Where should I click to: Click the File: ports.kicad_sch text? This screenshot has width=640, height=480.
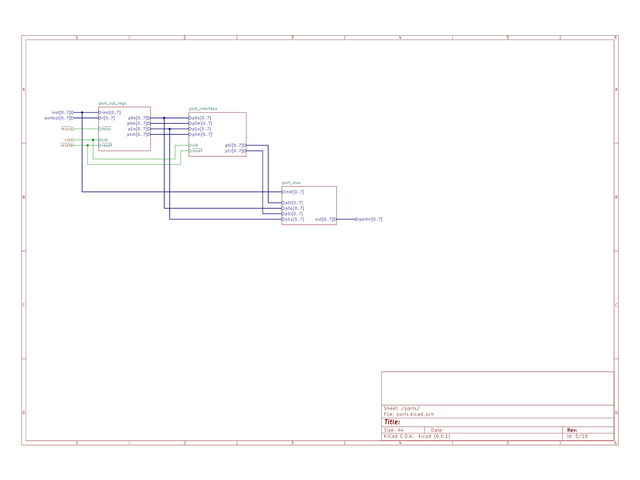pyautogui.click(x=410, y=414)
